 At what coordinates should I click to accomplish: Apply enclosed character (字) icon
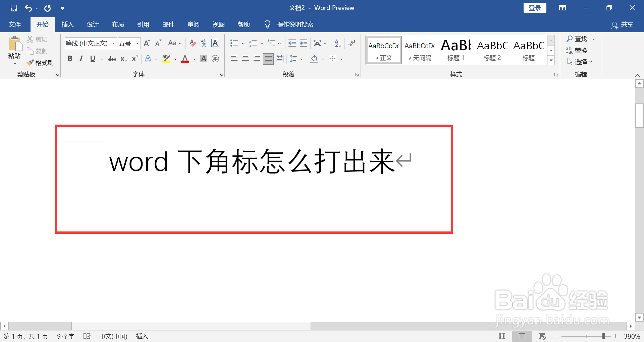(x=215, y=59)
